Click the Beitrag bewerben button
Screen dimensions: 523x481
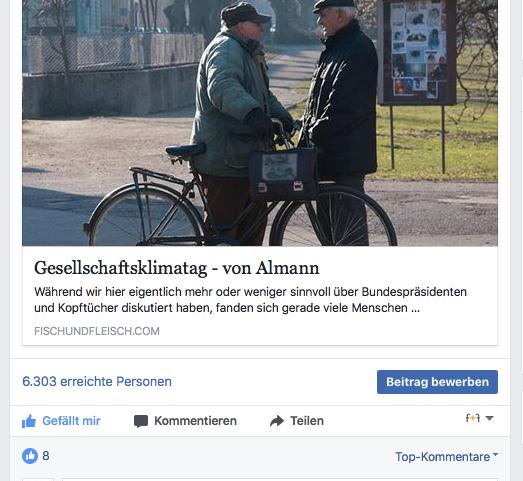click(437, 382)
